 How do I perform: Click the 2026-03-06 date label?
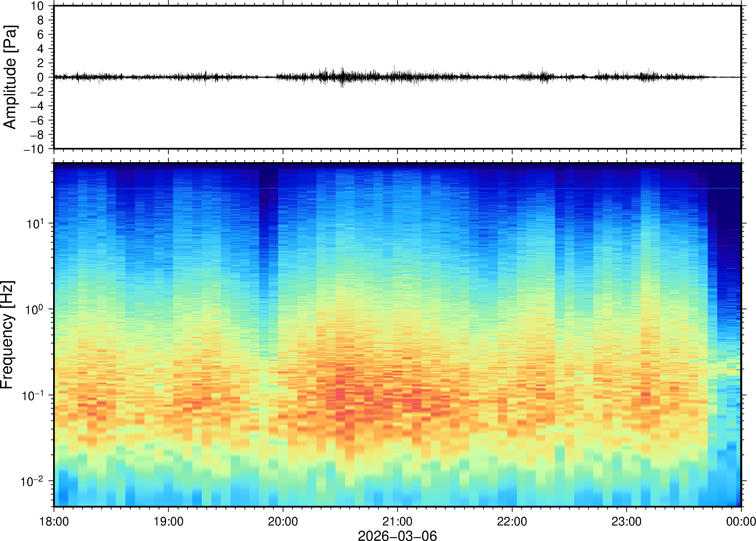coord(397,535)
